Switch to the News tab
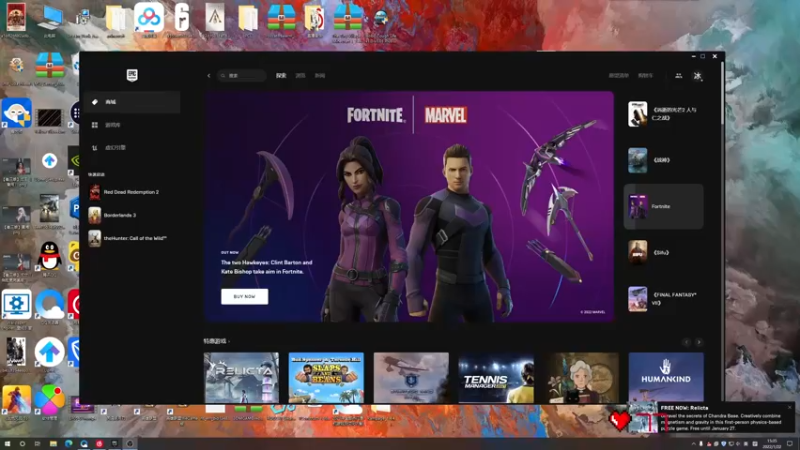 click(320, 76)
